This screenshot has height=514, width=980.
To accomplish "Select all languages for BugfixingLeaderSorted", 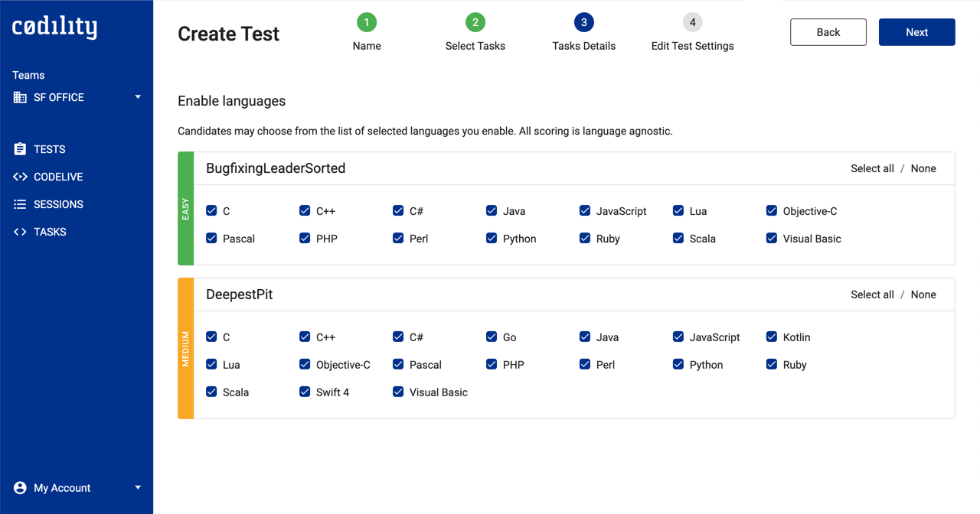I will pos(872,168).
